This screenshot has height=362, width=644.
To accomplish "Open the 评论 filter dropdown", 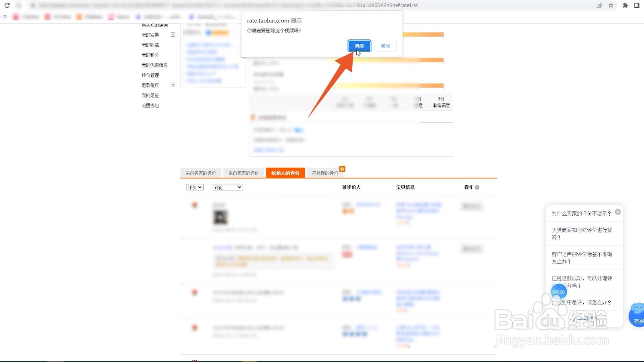I will [228, 187].
